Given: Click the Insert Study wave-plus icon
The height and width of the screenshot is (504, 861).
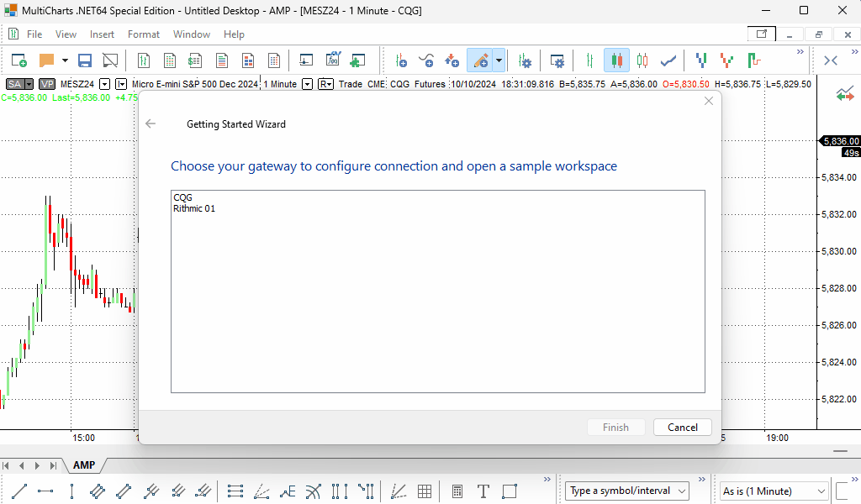Looking at the screenshot, I should coord(426,60).
